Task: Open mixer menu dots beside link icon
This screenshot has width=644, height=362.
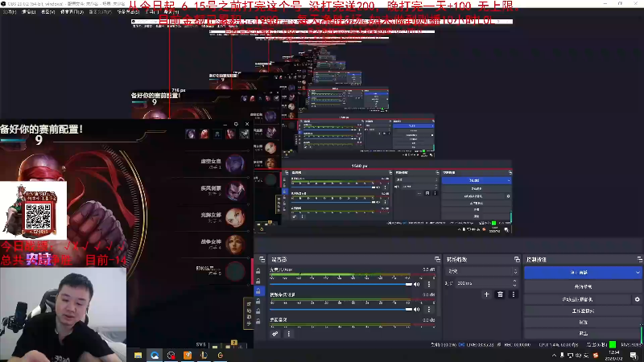Action: 289,334
